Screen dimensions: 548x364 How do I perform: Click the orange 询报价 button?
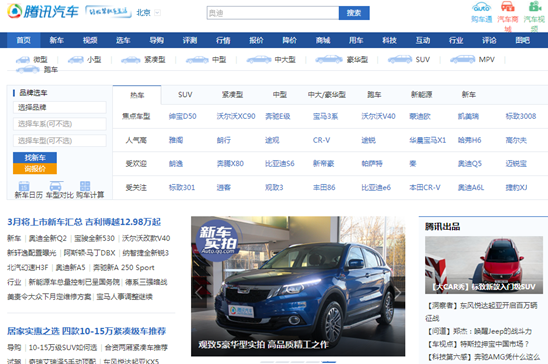(35, 169)
